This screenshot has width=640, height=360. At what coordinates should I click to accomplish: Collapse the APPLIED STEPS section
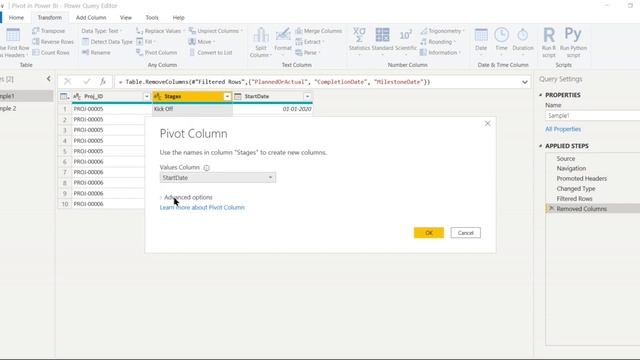pos(541,146)
